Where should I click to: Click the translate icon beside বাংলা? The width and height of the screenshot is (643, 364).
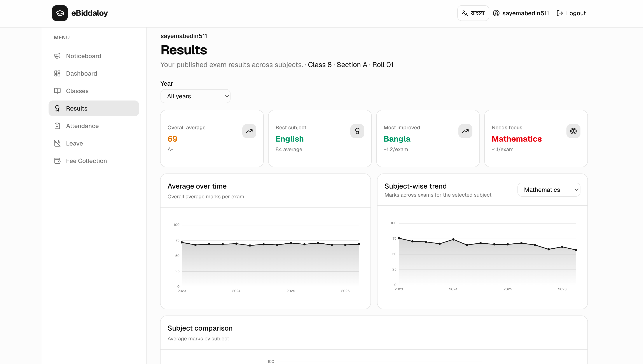point(465,13)
